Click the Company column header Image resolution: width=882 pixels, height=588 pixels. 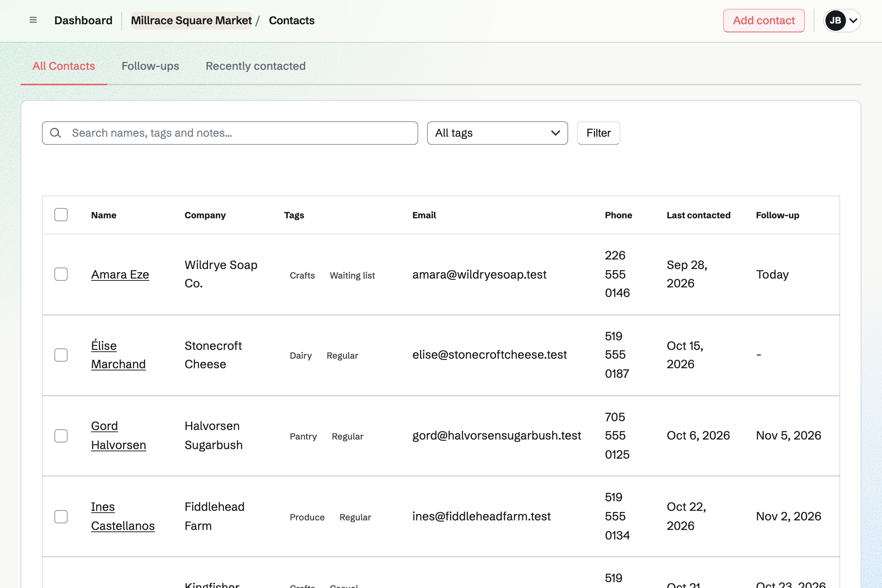point(205,215)
